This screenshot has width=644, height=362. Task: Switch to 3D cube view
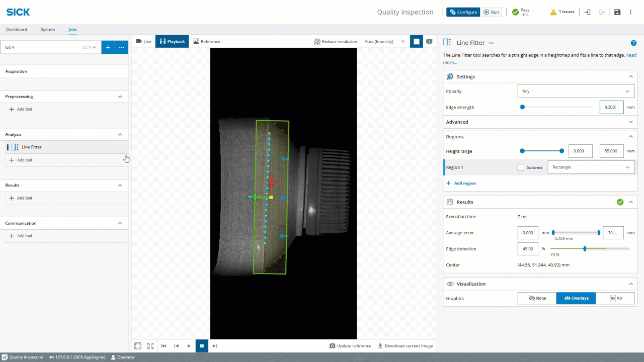pyautogui.click(x=429, y=41)
